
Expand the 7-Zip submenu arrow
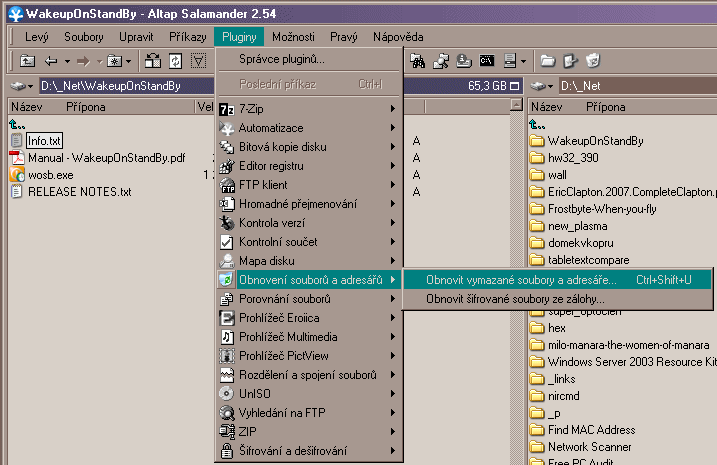pos(393,109)
